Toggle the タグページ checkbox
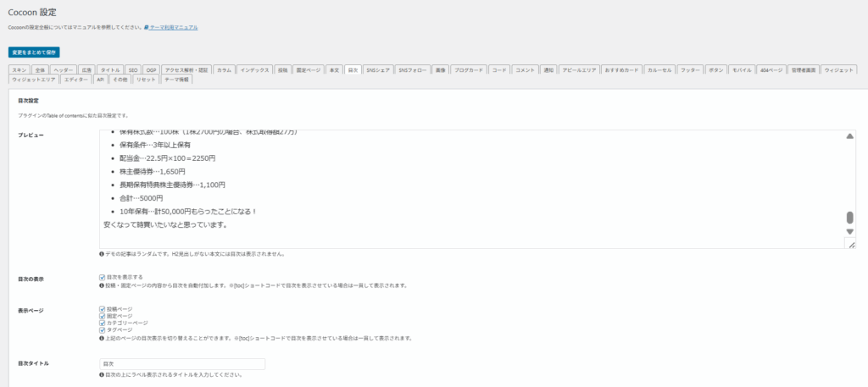This screenshot has width=868, height=387. pos(103,329)
